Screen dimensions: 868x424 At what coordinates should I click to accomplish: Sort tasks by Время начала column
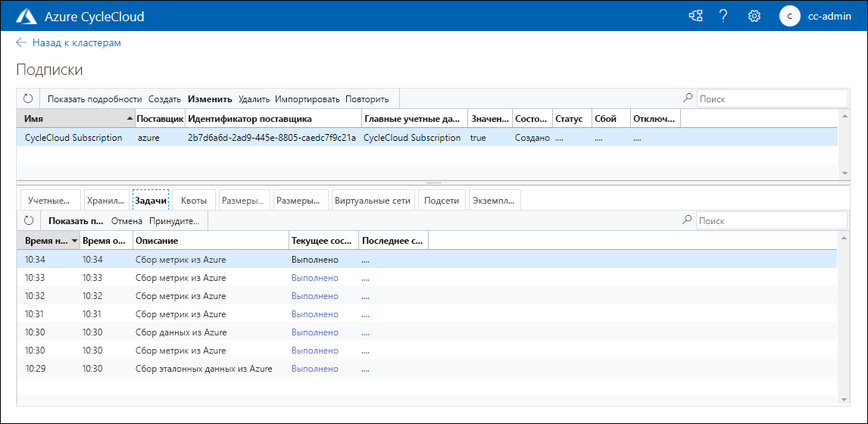(47, 241)
